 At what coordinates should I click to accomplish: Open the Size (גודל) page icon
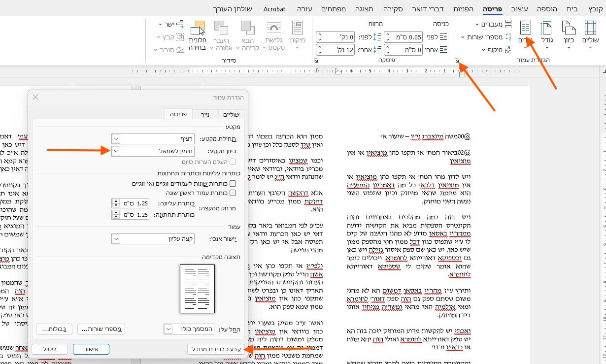[x=547, y=34]
